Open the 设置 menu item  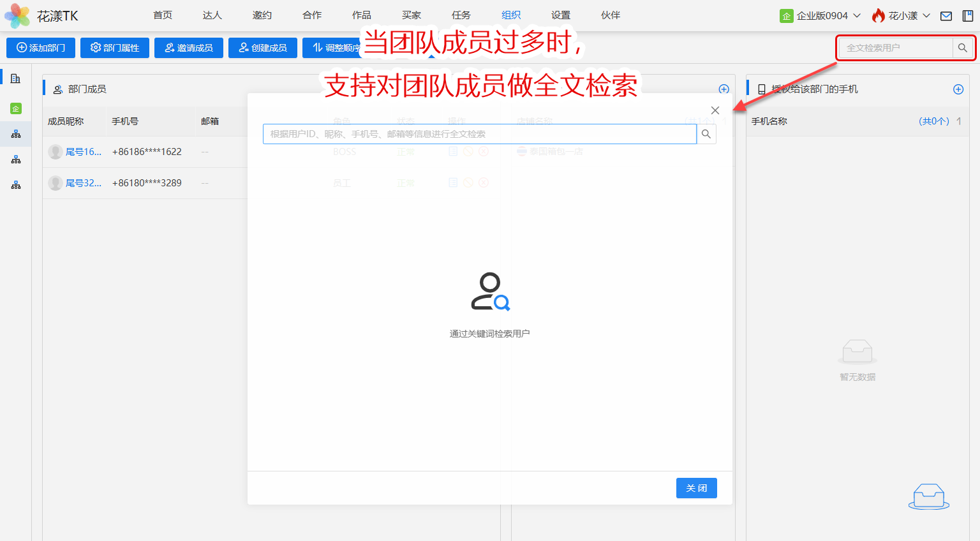coord(561,15)
